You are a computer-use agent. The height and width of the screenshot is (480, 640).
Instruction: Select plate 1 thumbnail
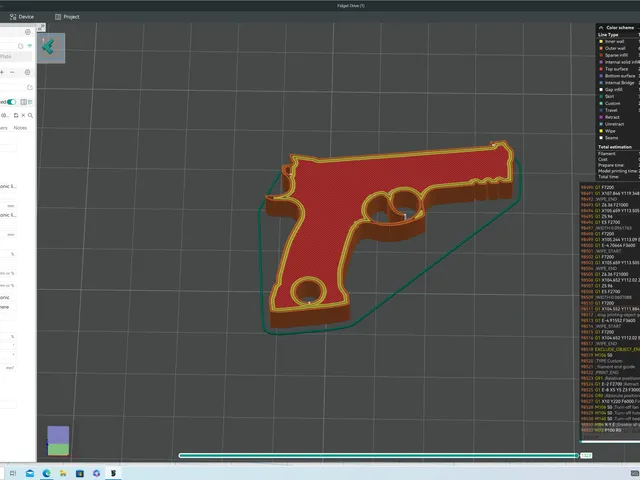click(51, 48)
